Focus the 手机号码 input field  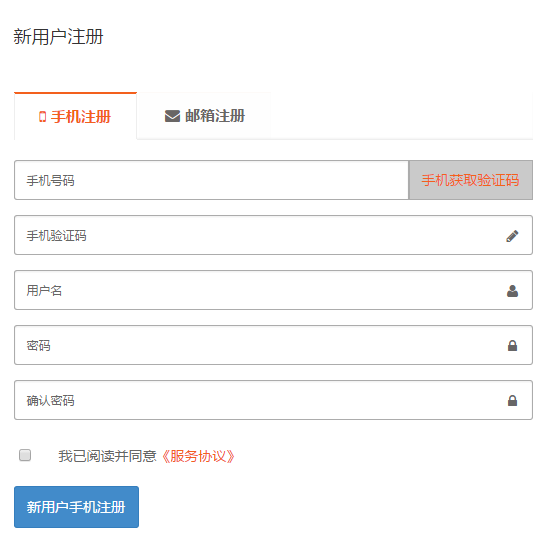click(212, 180)
